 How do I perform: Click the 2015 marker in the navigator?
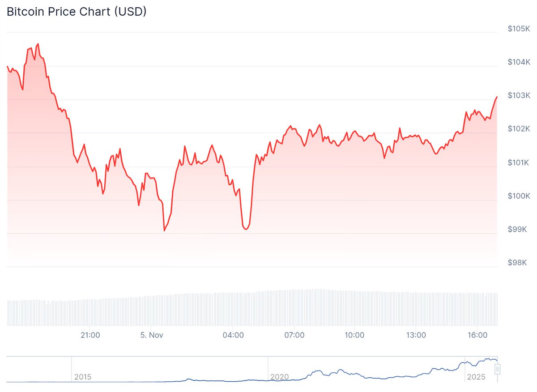[x=83, y=377]
